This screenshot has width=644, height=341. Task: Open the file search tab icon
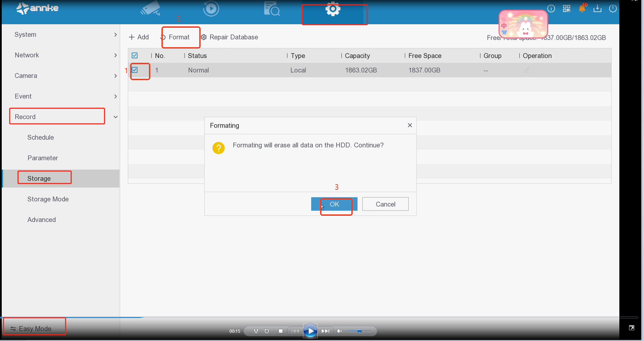(x=271, y=9)
